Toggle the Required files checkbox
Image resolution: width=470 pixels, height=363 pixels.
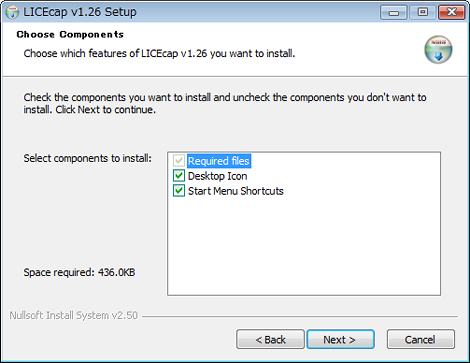tap(179, 161)
